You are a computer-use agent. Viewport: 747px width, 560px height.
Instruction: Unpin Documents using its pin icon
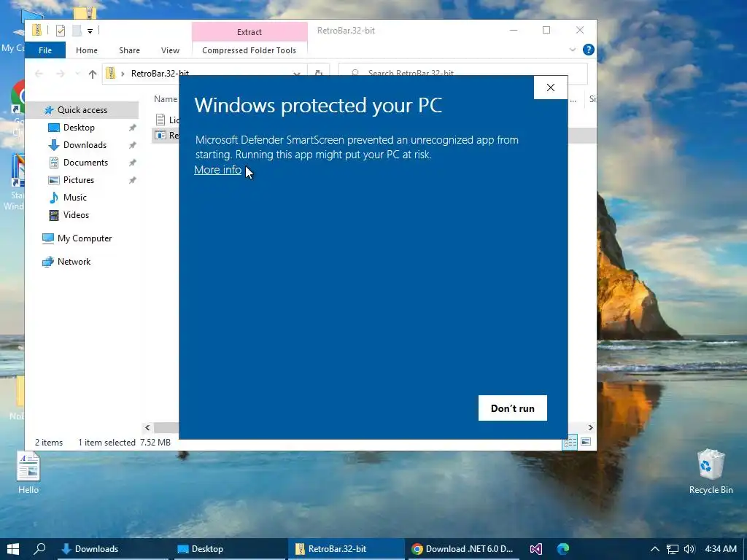(133, 163)
